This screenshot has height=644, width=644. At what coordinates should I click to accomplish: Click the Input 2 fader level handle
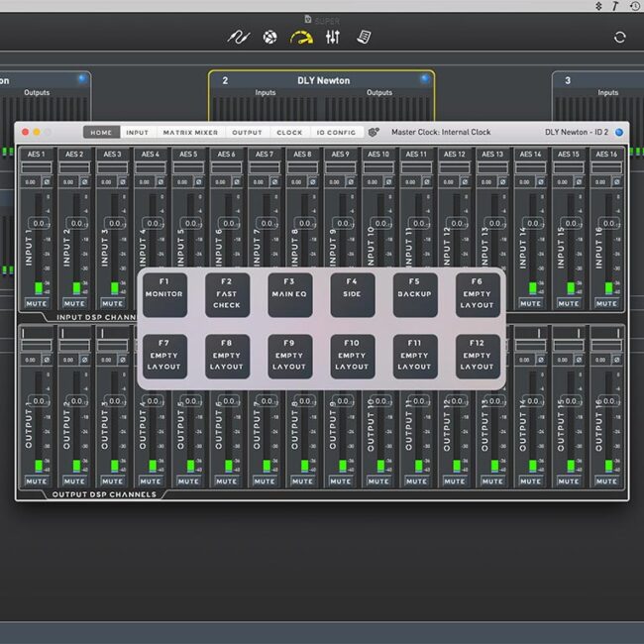point(74,224)
